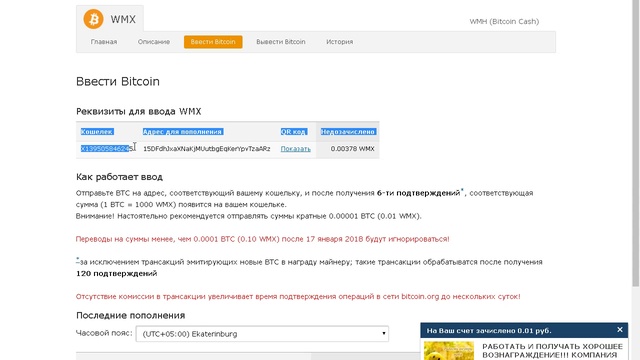Click the РАБОТАТЬ И ПОЛУЧАТЬ ad text
The image size is (640, 360).
[x=553, y=351]
